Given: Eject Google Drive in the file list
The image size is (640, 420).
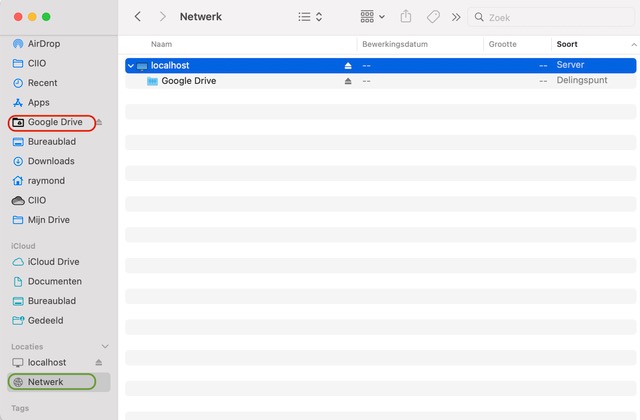Looking at the screenshot, I should (348, 81).
